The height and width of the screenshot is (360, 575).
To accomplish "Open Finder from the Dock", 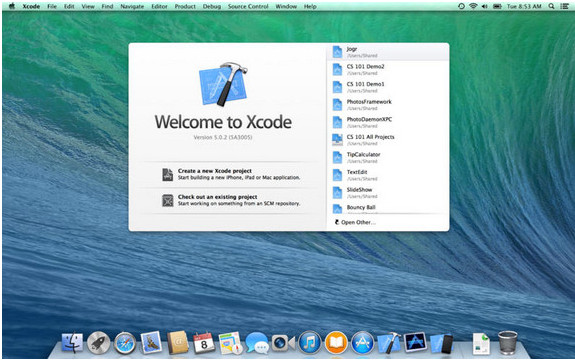I will coord(72,342).
